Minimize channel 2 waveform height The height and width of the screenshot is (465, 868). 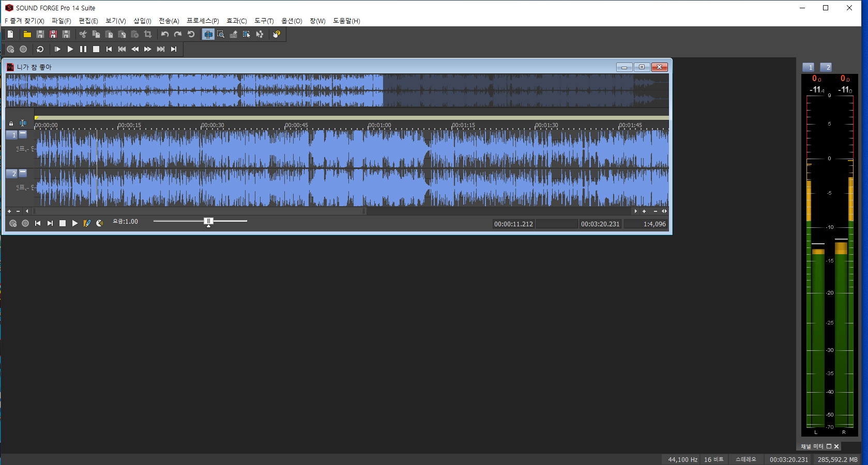coord(23,173)
